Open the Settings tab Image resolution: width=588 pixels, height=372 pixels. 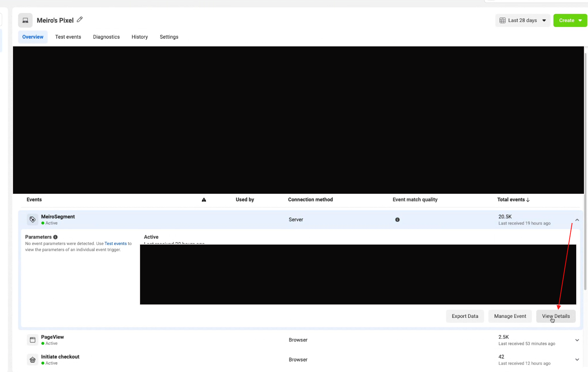(169, 37)
